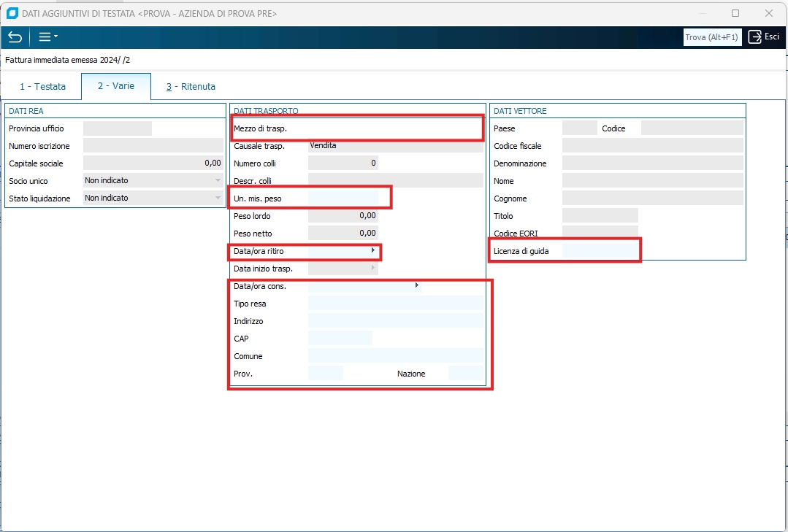This screenshot has height=532, width=788.
Task: Switch to the 1 - Testata tab
Action: click(x=42, y=86)
